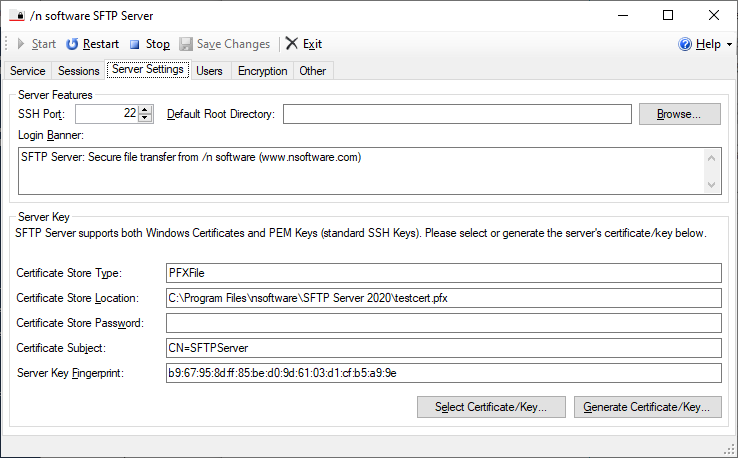The image size is (738, 458).
Task: Click Select Certificate/Key button
Action: 491,407
